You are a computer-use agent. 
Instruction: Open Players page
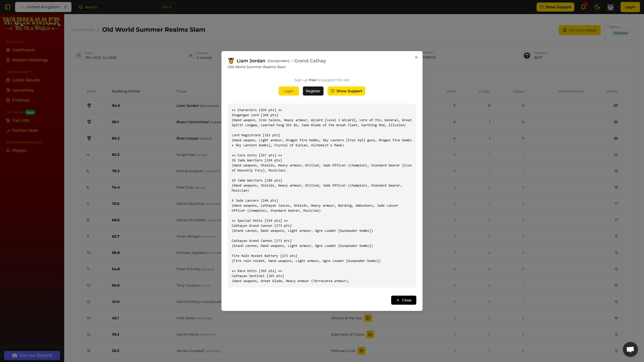[x=19, y=151]
